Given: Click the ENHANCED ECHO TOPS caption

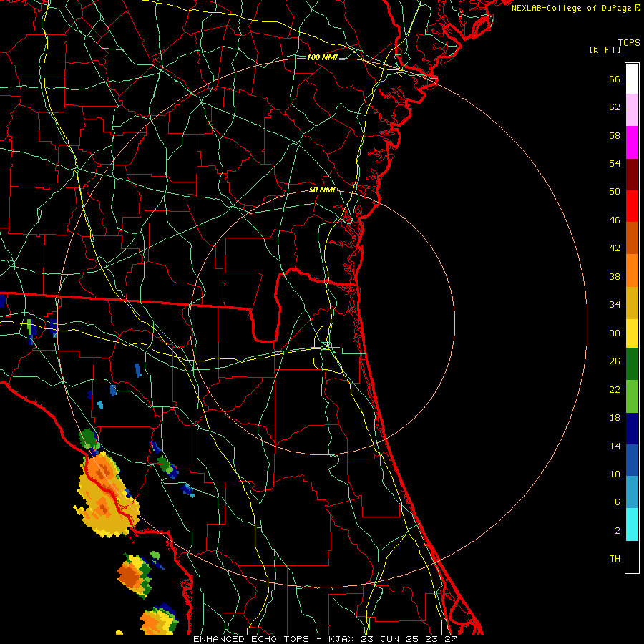Looking at the screenshot, I should [x=251, y=639].
